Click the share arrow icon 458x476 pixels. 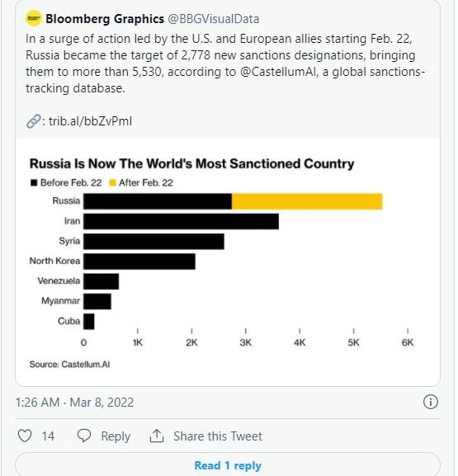tap(157, 436)
